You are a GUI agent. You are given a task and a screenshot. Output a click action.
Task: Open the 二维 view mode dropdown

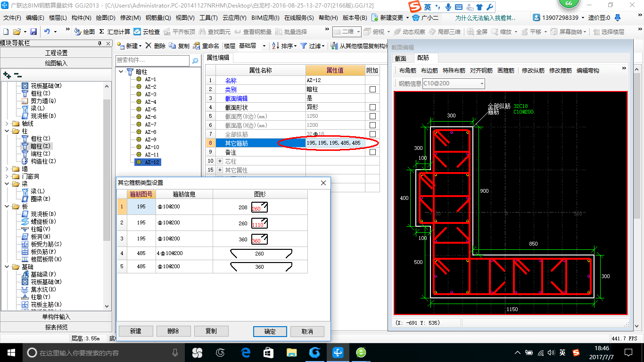[x=359, y=32]
